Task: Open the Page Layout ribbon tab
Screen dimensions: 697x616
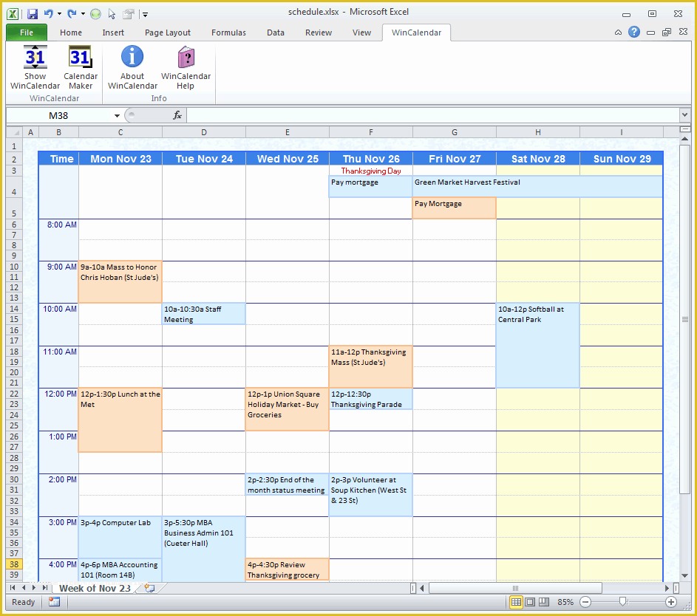Action: (168, 32)
